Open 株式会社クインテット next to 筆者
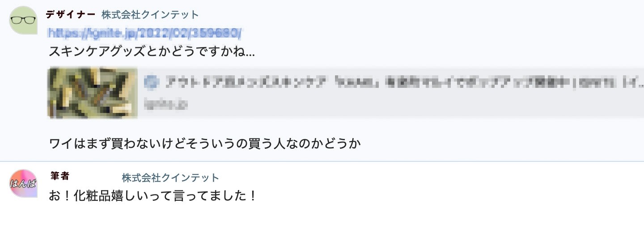 170,178
